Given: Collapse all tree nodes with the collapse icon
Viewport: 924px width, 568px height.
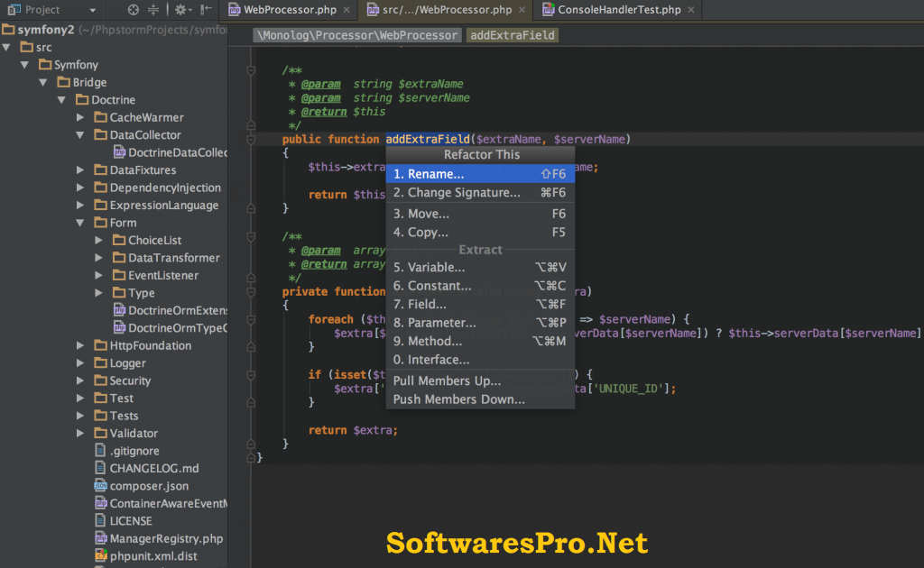Looking at the screenshot, I should click(153, 8).
